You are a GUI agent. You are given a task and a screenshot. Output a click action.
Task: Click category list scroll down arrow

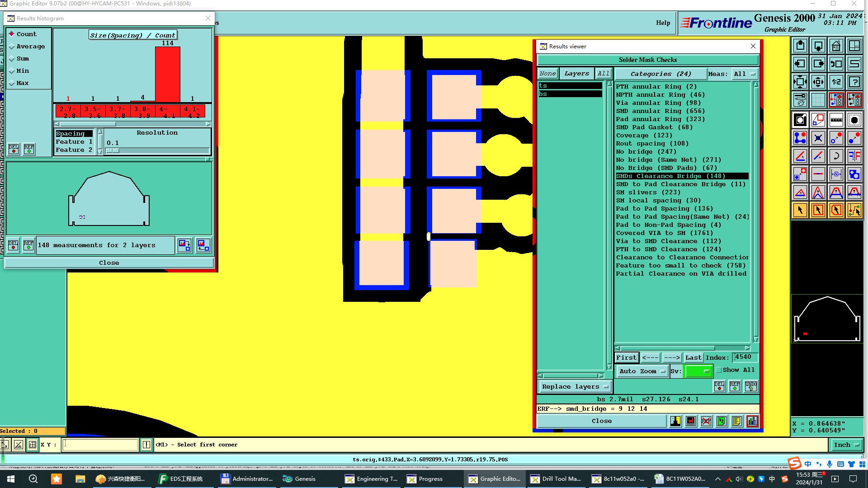pos(756,339)
